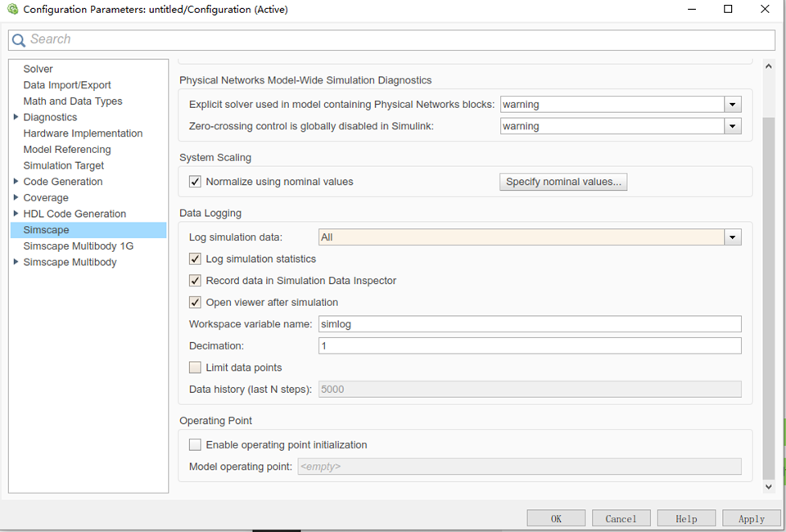Expand the Code Generation node
This screenshot has height=532, width=786.
[16, 182]
